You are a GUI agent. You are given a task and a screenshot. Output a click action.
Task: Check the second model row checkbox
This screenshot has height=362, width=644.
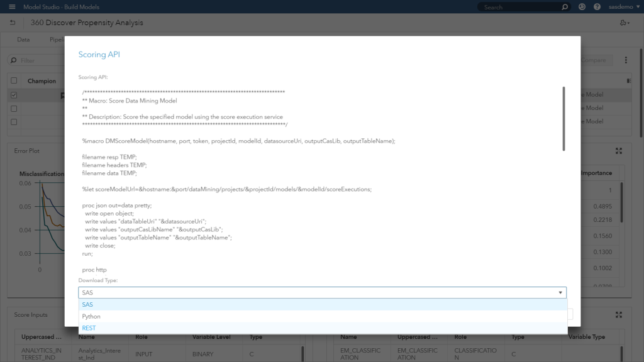click(x=14, y=108)
